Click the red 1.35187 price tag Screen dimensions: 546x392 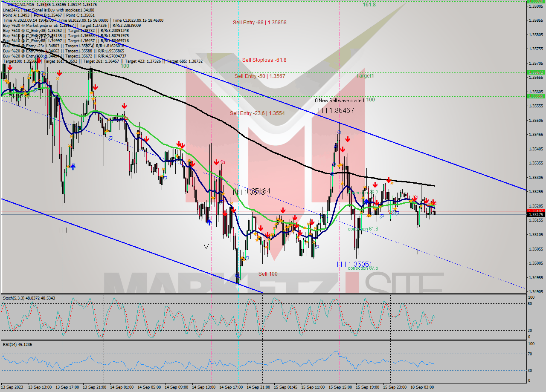(536, 210)
